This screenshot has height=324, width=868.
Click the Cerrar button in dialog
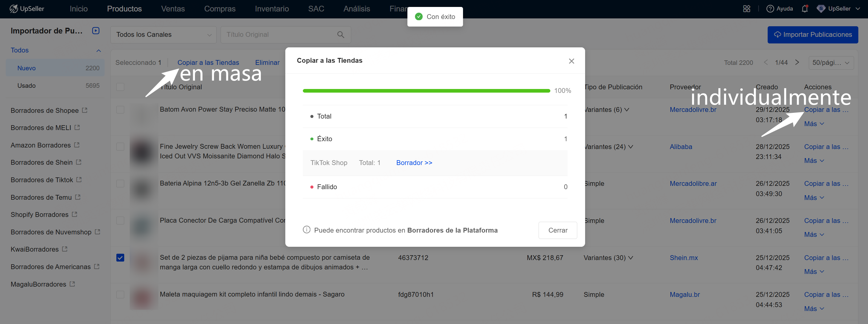pyautogui.click(x=557, y=230)
